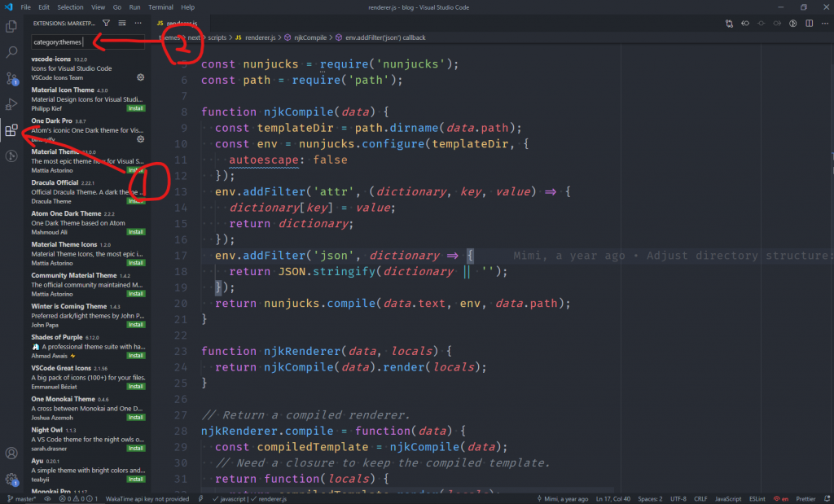The image size is (834, 504).
Task: Open the File menu
Action: click(x=25, y=7)
